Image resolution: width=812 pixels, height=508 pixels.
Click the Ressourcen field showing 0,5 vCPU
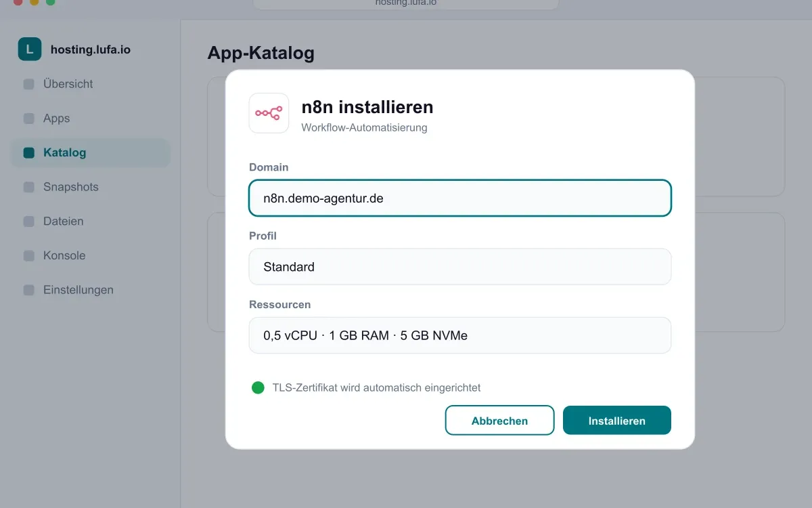coord(460,335)
